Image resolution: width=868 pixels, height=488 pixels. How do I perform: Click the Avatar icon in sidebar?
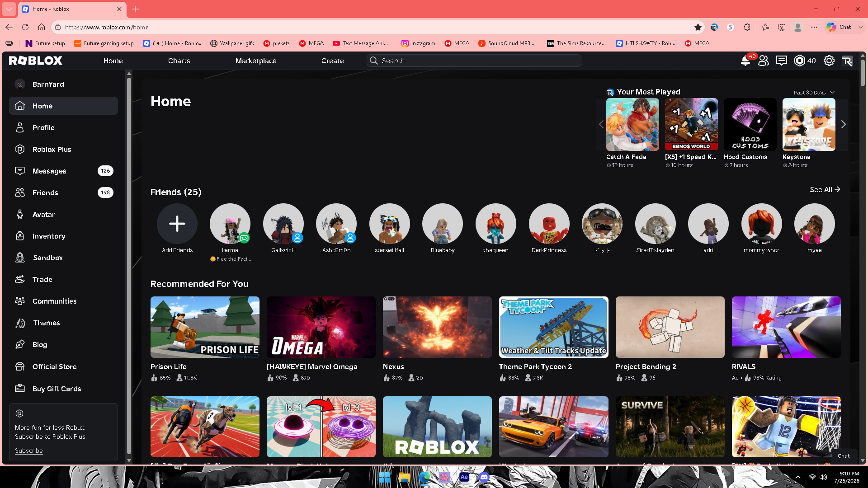click(20, 214)
